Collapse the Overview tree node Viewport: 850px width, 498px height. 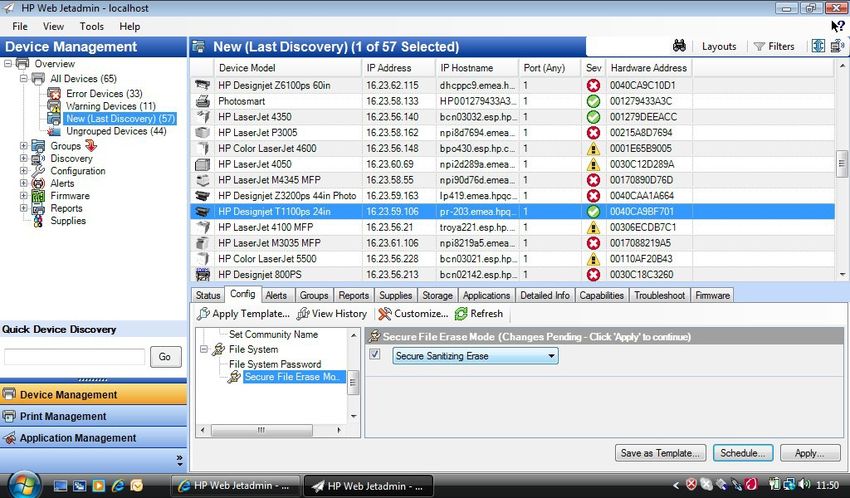(8, 63)
